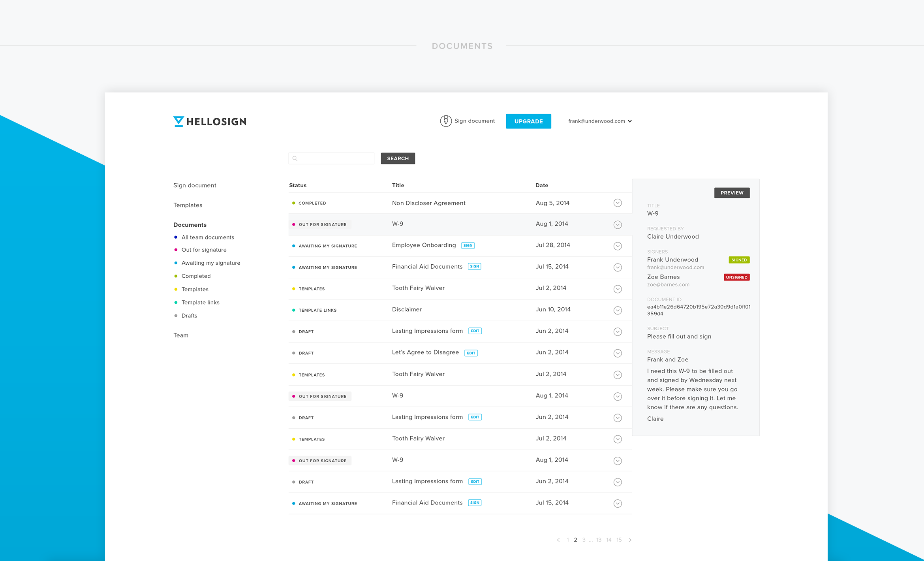Select current page 2

tap(575, 540)
